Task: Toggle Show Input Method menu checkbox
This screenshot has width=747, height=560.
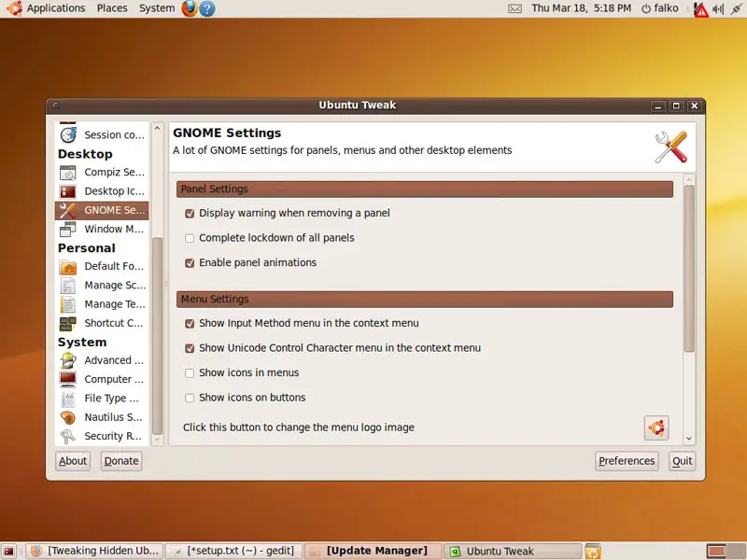Action: pos(190,323)
